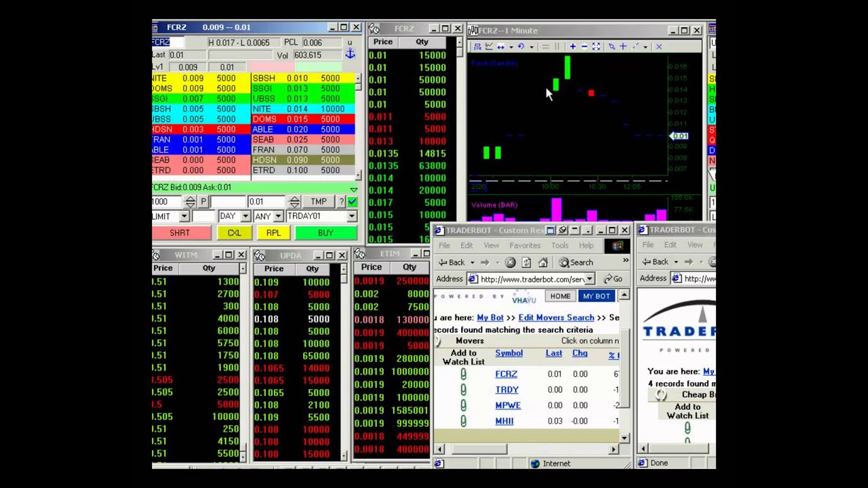
Task: Open the Edit menu in the first TRADERBOT browser
Action: click(x=467, y=245)
